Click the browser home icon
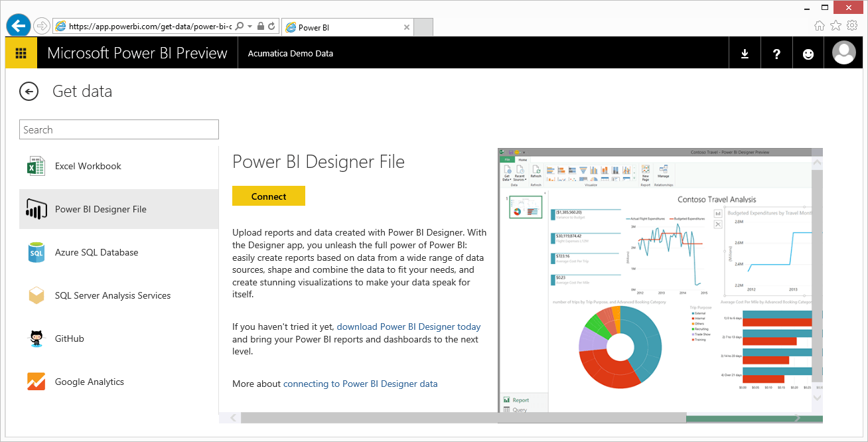The width and height of the screenshot is (868, 442). point(820,26)
